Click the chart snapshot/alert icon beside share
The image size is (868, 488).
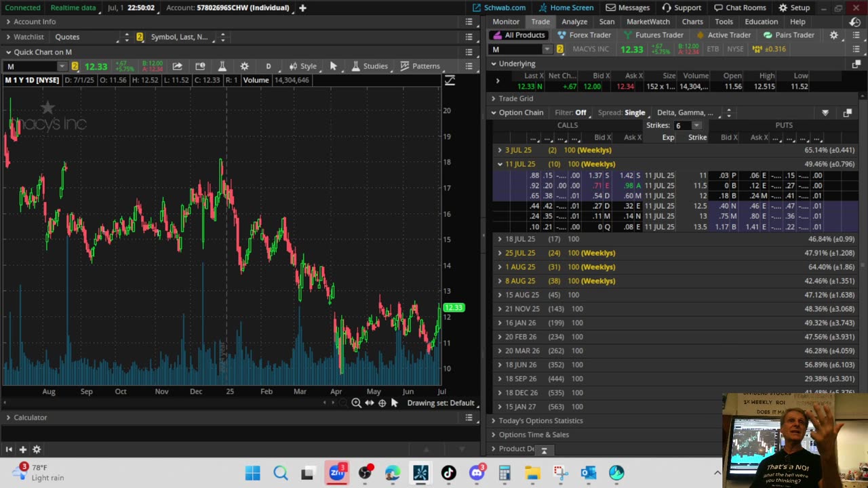(200, 66)
